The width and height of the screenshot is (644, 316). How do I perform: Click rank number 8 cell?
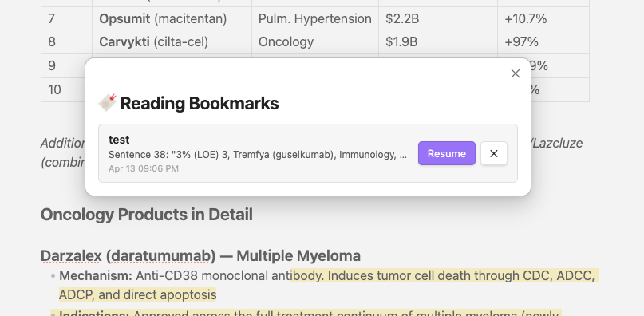click(66, 42)
